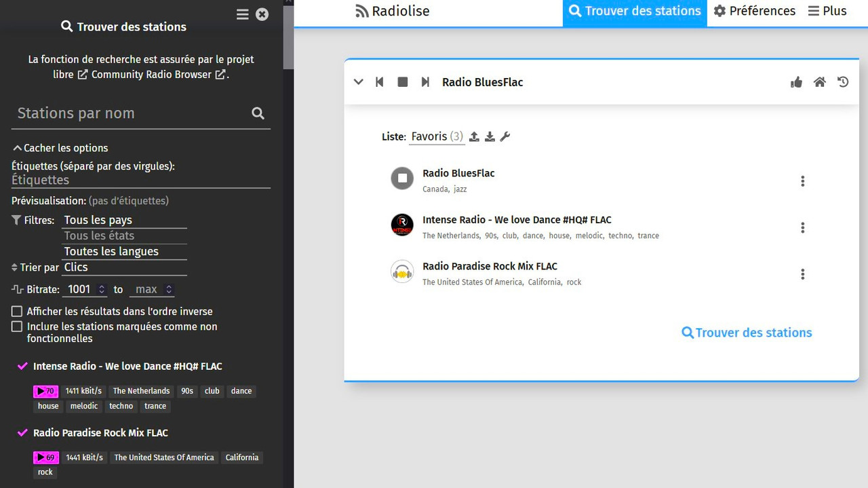Open the playback history icon
The height and width of the screenshot is (488, 868).
pos(843,82)
